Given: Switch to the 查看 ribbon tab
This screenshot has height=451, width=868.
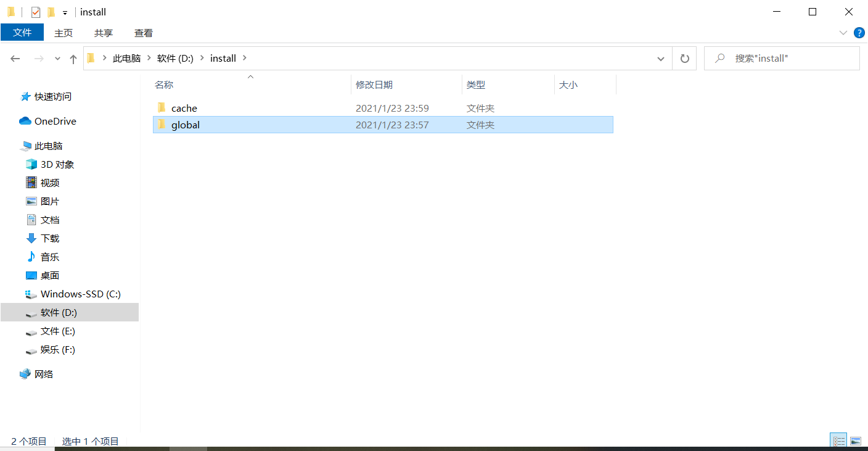Looking at the screenshot, I should pos(143,33).
